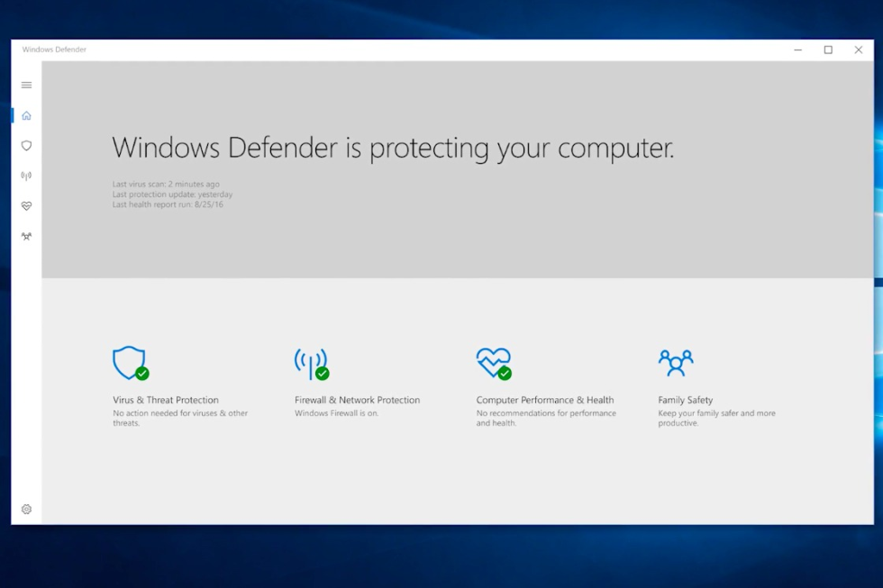Open the firewall antenna icon in sidebar
This screenshot has height=588, width=883.
26,176
